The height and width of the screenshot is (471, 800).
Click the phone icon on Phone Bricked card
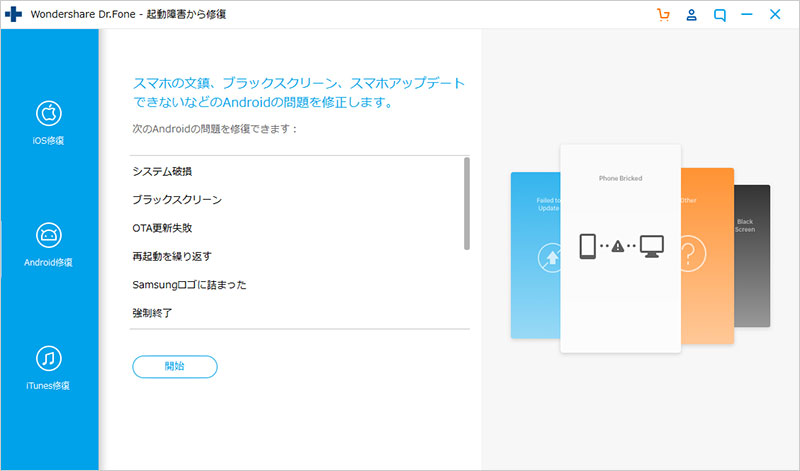point(588,246)
